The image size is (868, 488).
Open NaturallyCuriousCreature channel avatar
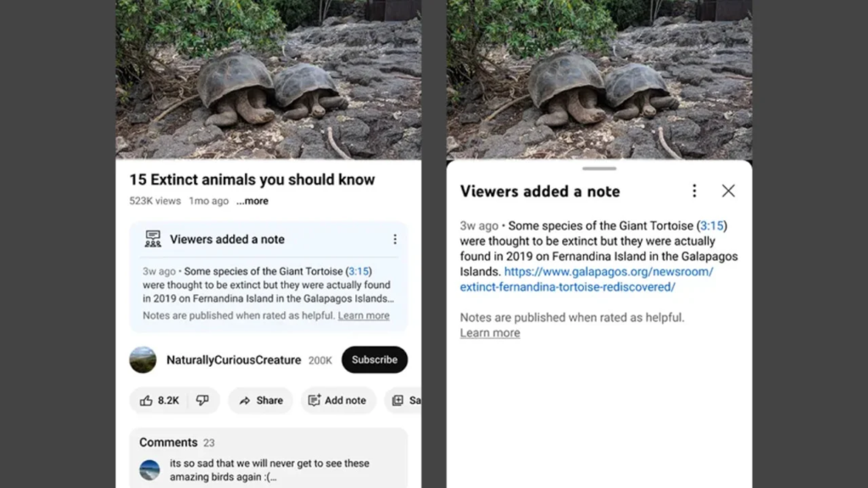tap(142, 360)
